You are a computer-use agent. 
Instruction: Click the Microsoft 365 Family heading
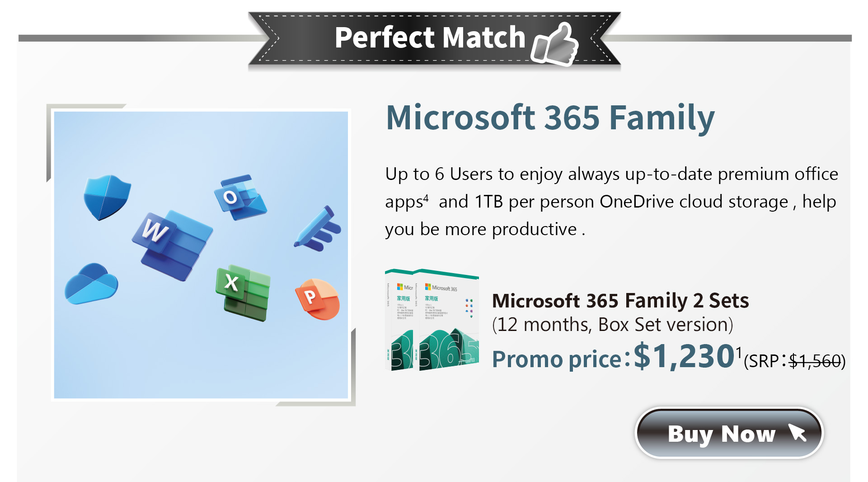tap(550, 118)
